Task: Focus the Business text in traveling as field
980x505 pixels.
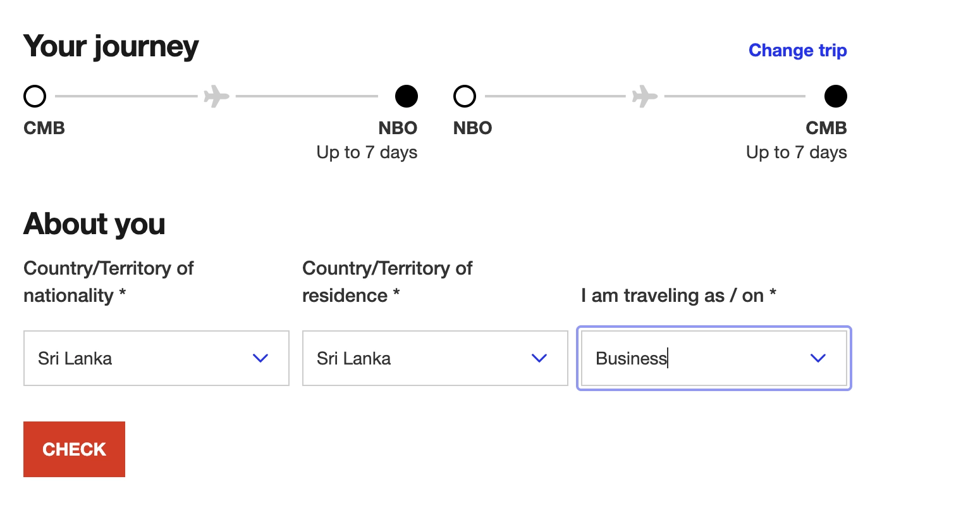Action: [x=631, y=358]
